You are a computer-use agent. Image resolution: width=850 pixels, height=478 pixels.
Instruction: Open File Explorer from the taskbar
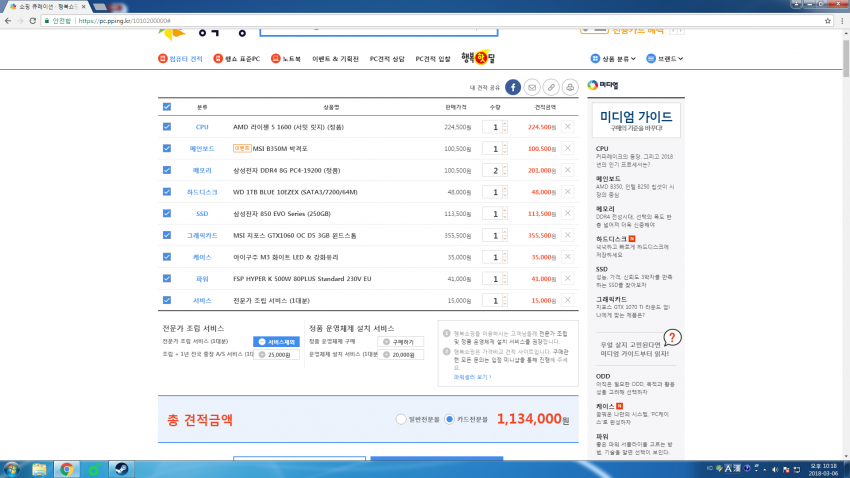pyautogui.click(x=39, y=469)
